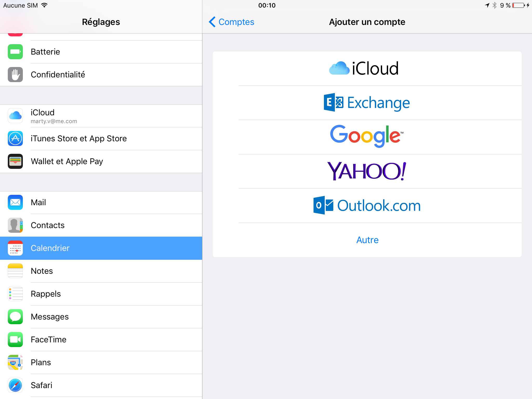This screenshot has height=399, width=532.
Task: Tap the 9 % battery percentage
Action: click(505, 5)
